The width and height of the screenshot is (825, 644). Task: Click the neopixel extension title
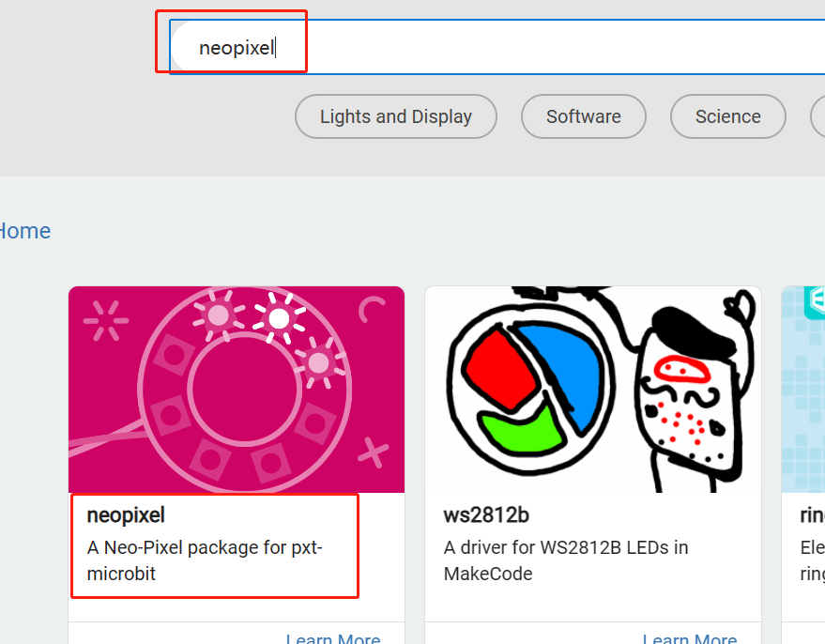(126, 515)
